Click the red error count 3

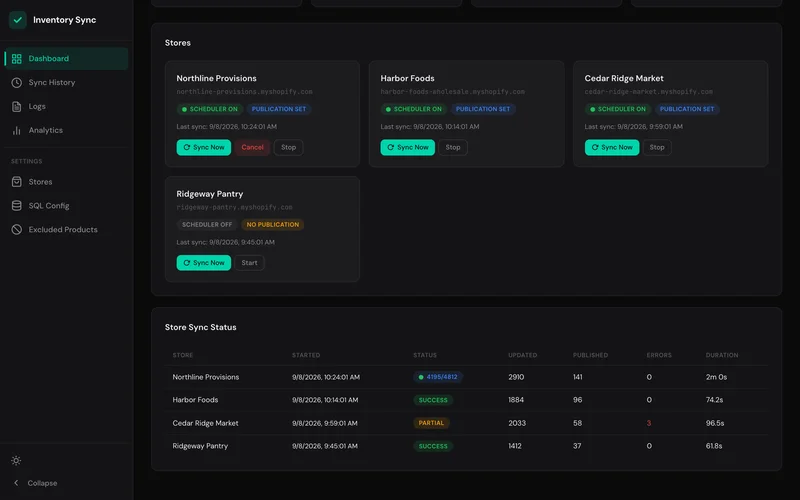[648, 423]
